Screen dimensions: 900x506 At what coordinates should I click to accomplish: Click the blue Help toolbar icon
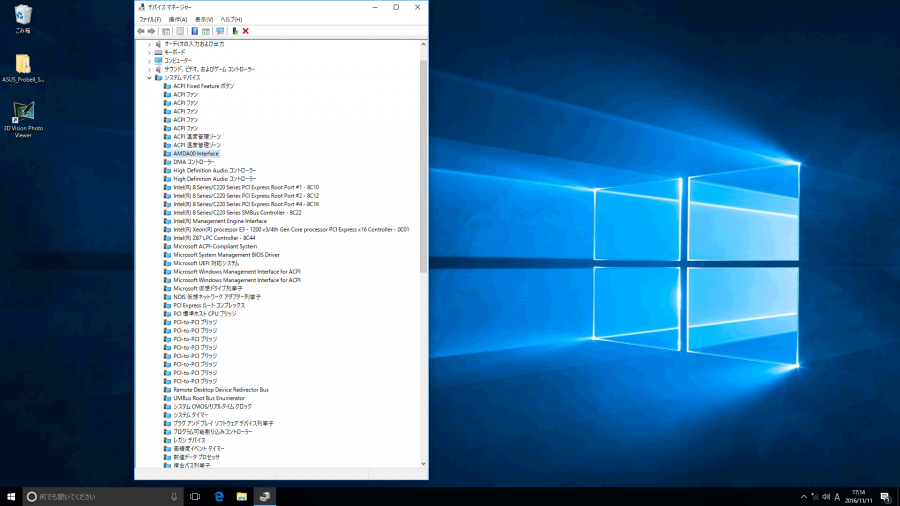(x=194, y=31)
